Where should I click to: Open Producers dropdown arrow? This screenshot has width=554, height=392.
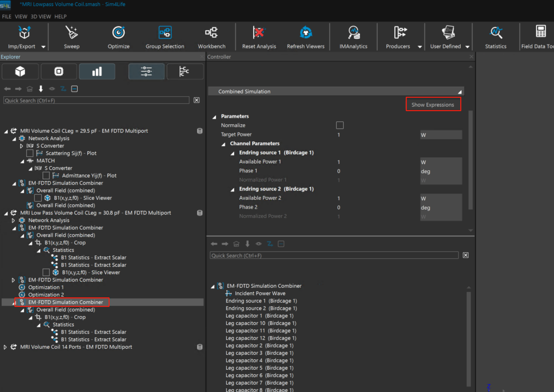420,47
